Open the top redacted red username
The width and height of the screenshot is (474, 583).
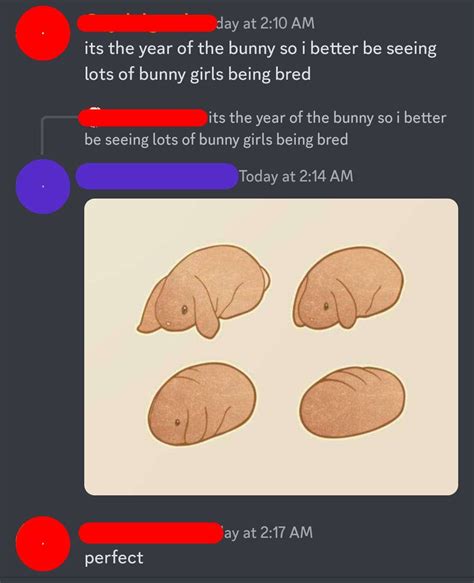(146, 23)
